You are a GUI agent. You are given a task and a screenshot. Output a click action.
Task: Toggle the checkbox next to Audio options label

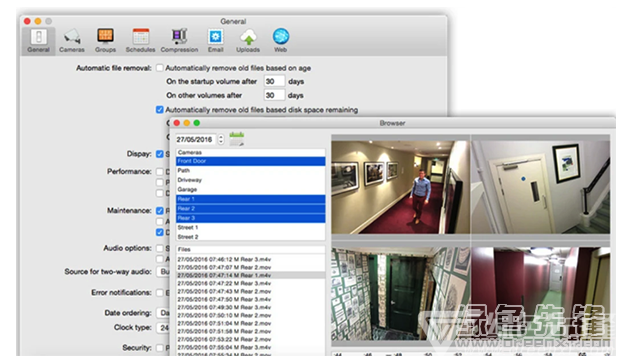160,248
